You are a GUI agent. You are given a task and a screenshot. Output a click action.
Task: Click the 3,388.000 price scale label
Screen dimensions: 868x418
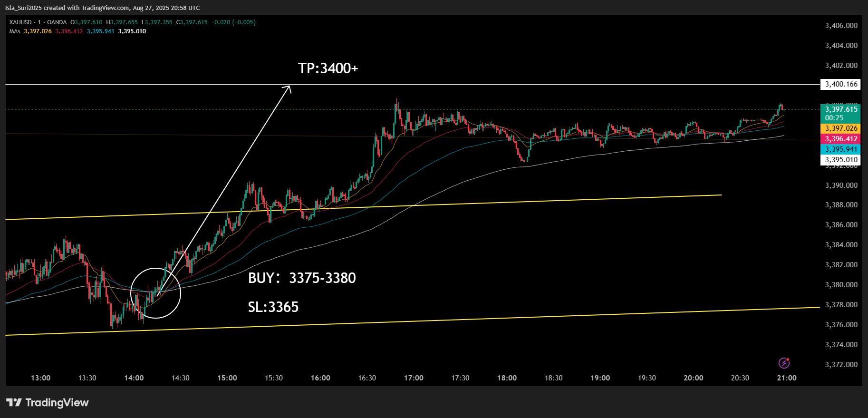841,205
